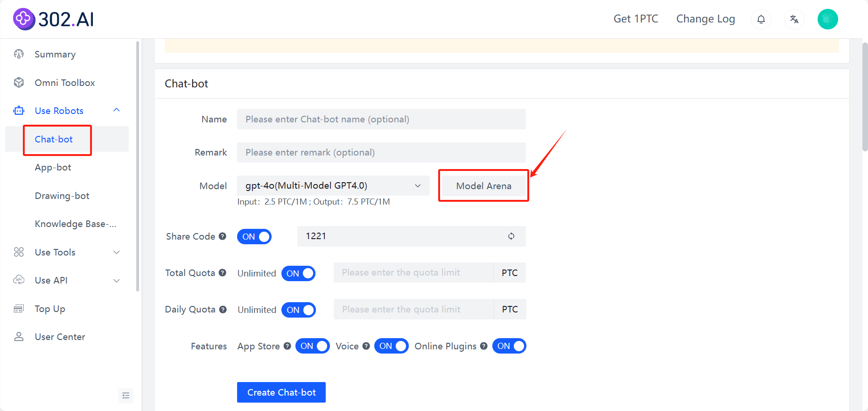
Task: Open the green user avatar menu
Action: click(827, 19)
